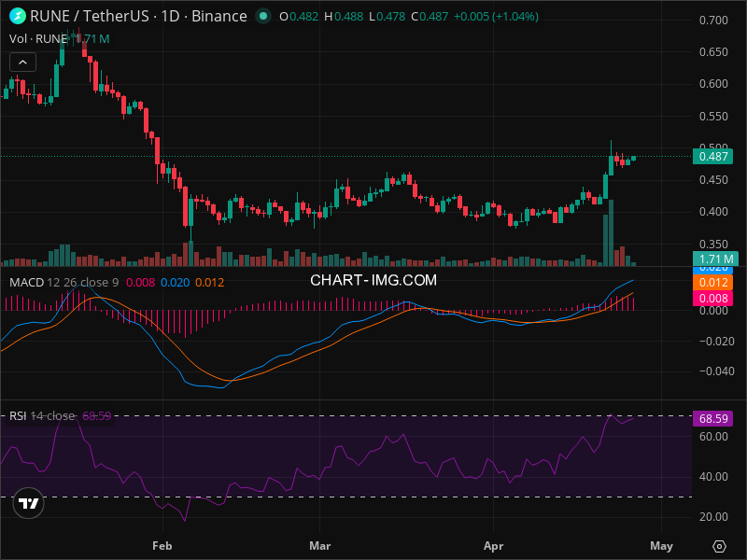Click the blue 0.020 MACD legend value
The width and height of the screenshot is (747, 560).
(x=176, y=283)
